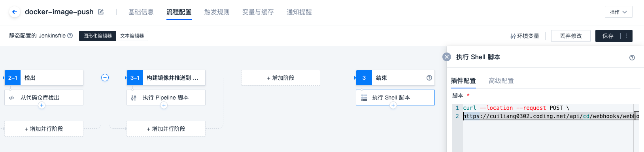
Task: Click the 丢弃修改 button
Action: [x=570, y=36]
